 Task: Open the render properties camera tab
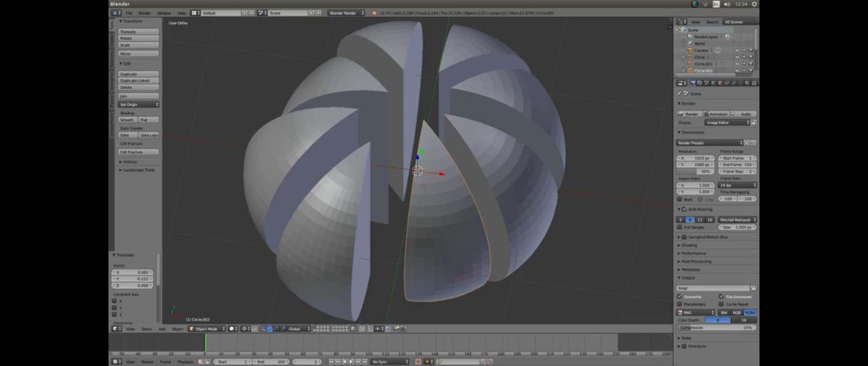(x=693, y=83)
